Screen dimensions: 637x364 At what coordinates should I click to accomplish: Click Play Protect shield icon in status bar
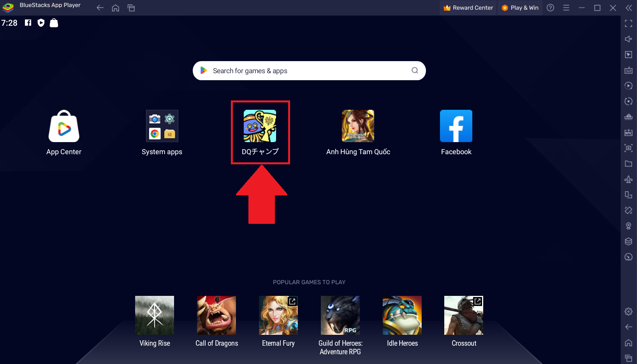[41, 23]
